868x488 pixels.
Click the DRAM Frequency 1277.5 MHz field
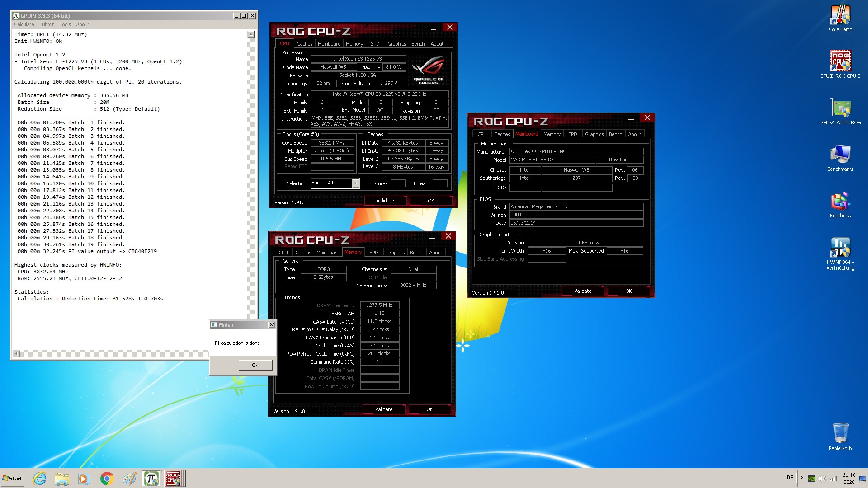[x=379, y=305]
